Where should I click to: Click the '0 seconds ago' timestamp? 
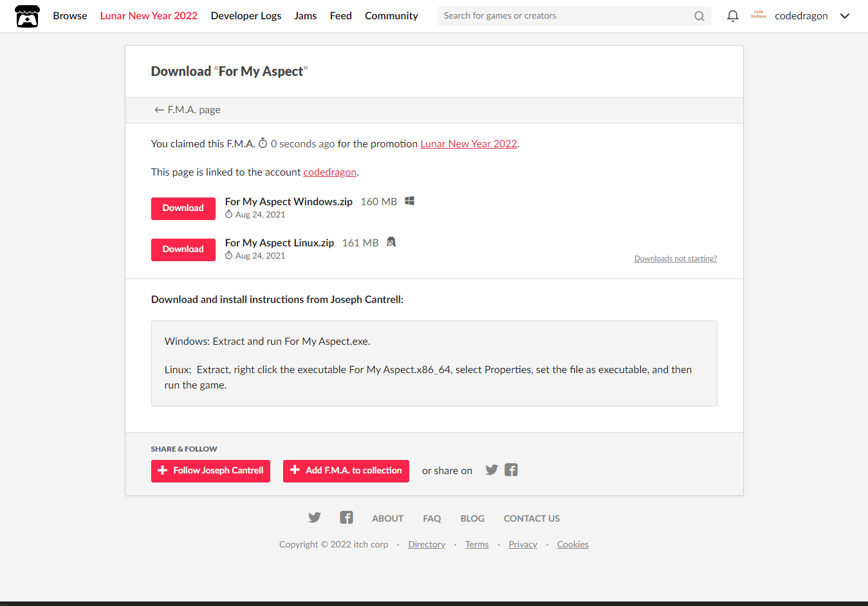click(x=302, y=144)
